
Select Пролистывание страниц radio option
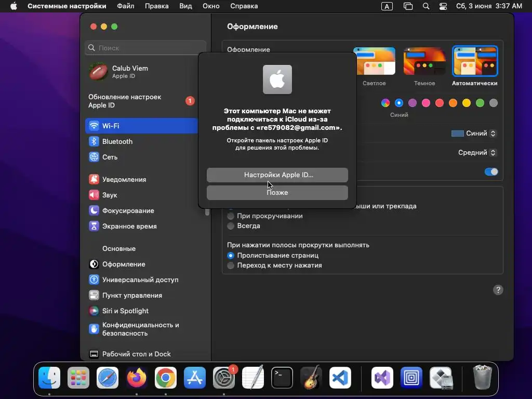pos(231,256)
